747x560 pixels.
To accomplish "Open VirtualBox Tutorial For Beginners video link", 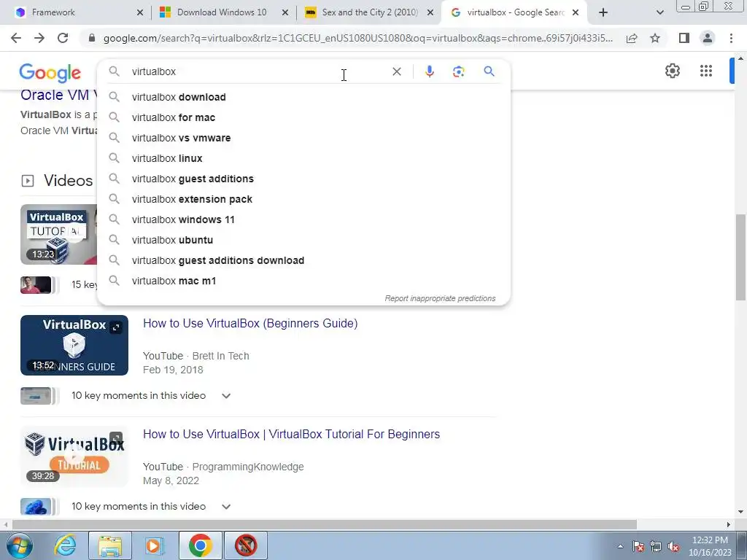I will coord(291,435).
